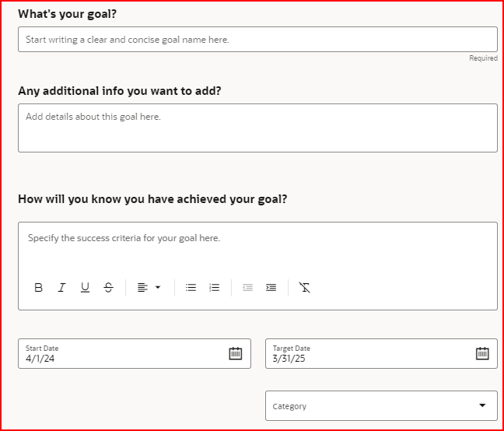504x431 pixels.
Task: Select the Start Date 4/1/24 field
Action: (135, 353)
